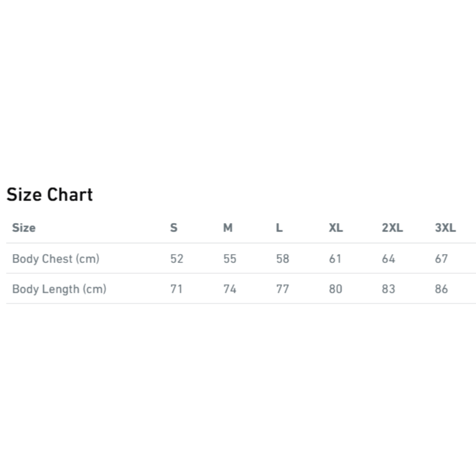The width and height of the screenshot is (476, 476).
Task: Click length value 86 for size 3XL
Action: [441, 289]
